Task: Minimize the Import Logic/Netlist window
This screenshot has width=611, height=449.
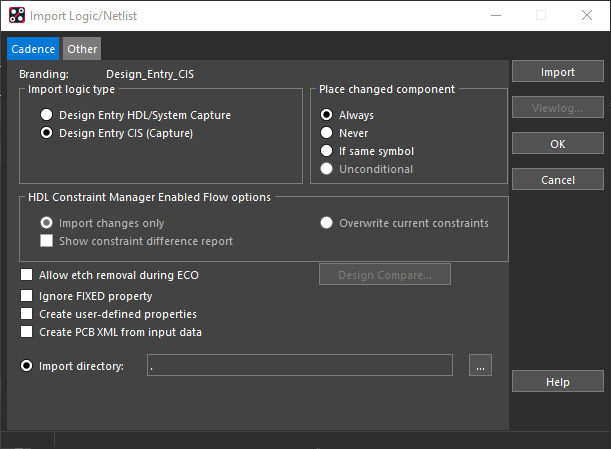Action: [x=496, y=15]
